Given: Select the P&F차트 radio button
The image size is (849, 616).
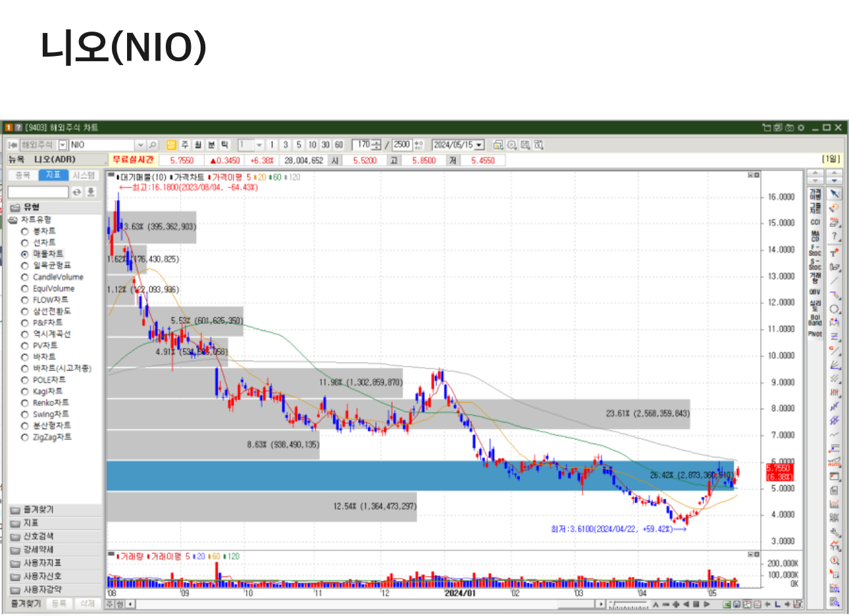Looking at the screenshot, I should point(25,323).
